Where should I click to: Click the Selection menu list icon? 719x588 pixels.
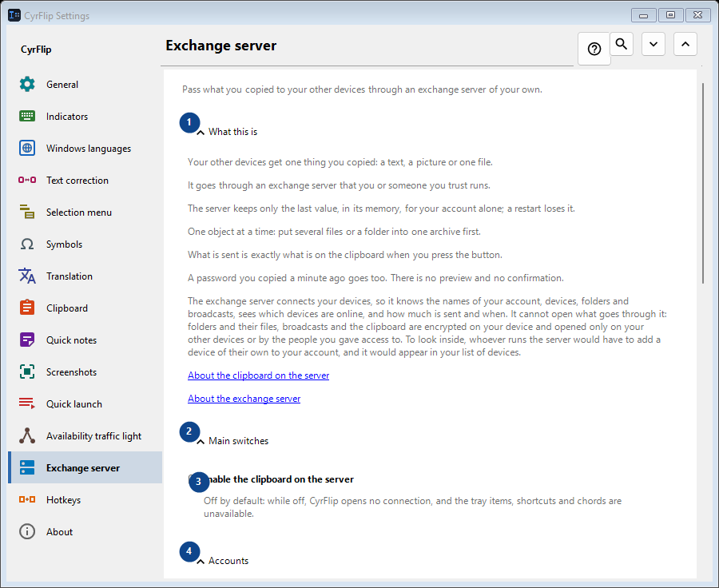pos(27,212)
